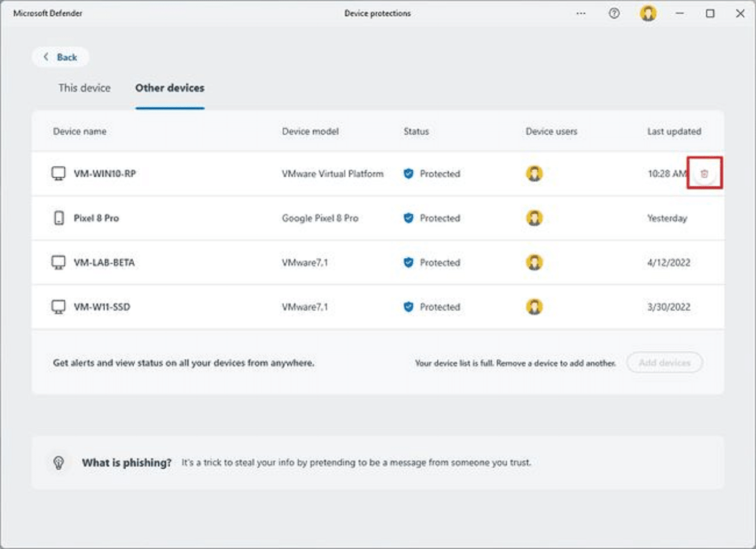
Task: Click the user avatar in VM-W11-SSD row
Action: 534,307
